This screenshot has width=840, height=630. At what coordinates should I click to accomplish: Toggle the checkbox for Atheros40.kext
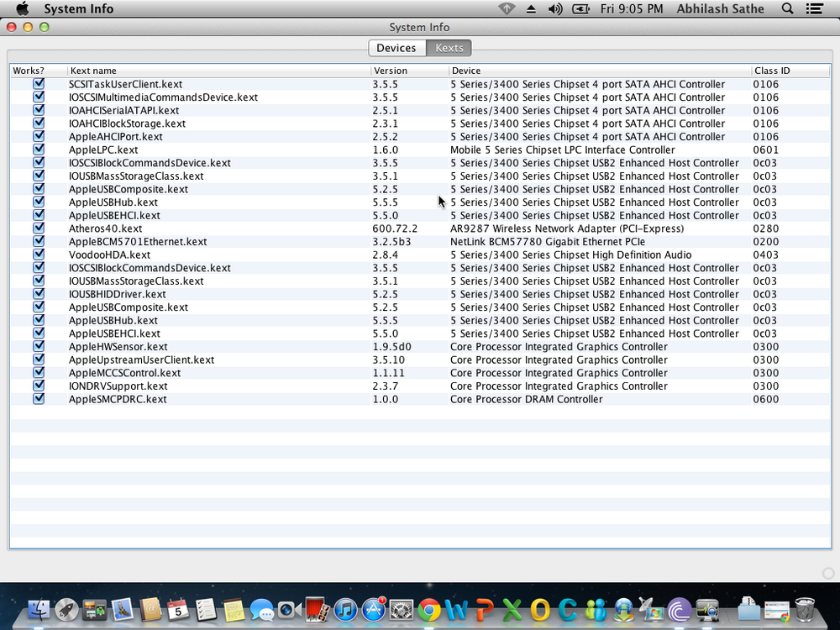39,228
